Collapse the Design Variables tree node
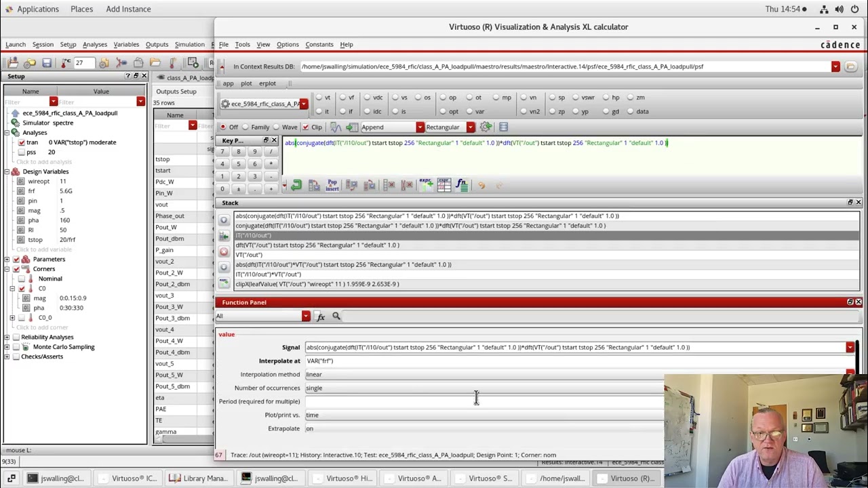The image size is (868, 488). click(7, 171)
